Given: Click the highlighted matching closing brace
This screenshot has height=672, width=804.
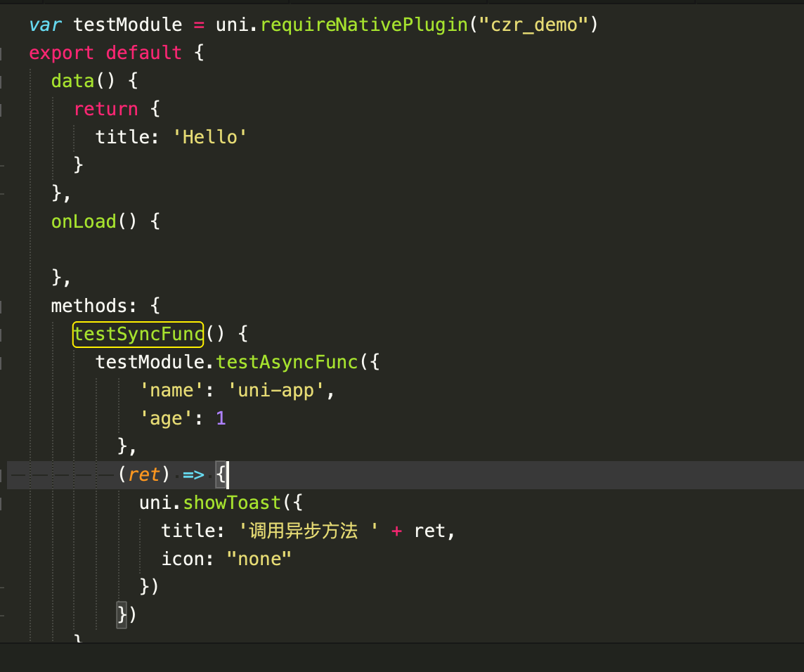Looking at the screenshot, I should point(122,615).
